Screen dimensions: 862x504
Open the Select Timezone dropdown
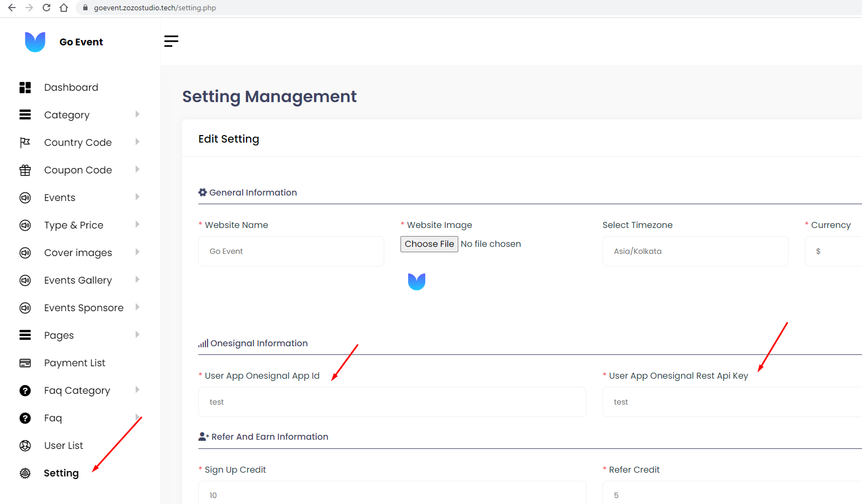coord(695,251)
